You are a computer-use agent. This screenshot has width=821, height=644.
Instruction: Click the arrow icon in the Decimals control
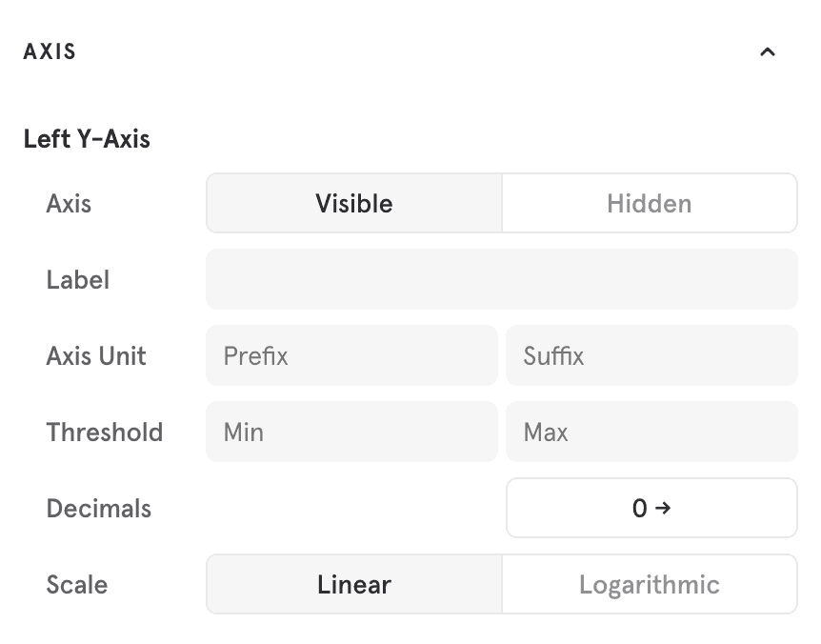(x=662, y=508)
